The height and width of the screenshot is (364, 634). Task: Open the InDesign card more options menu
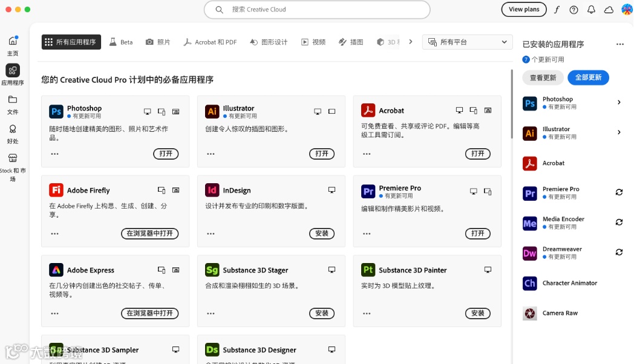click(x=211, y=233)
